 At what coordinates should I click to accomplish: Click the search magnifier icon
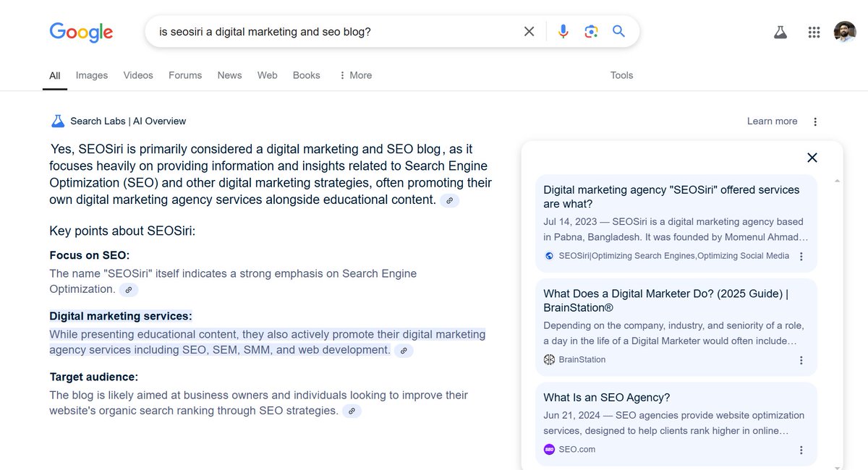point(618,31)
